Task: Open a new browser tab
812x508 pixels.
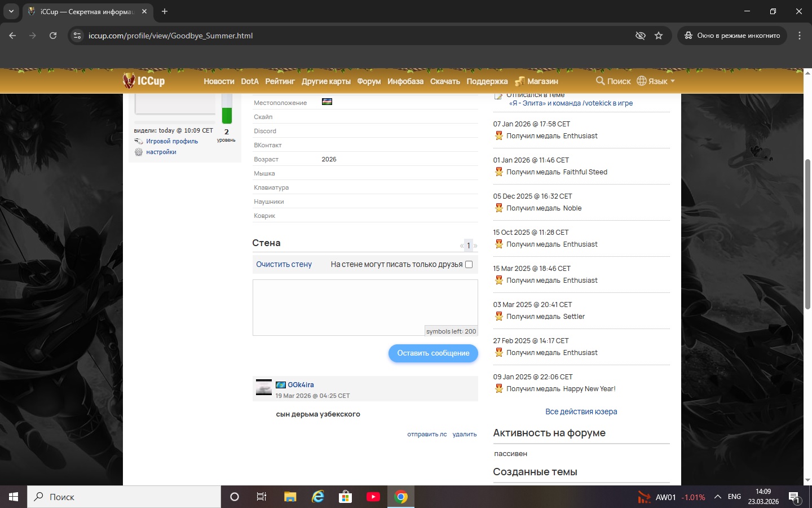Action: click(x=165, y=11)
